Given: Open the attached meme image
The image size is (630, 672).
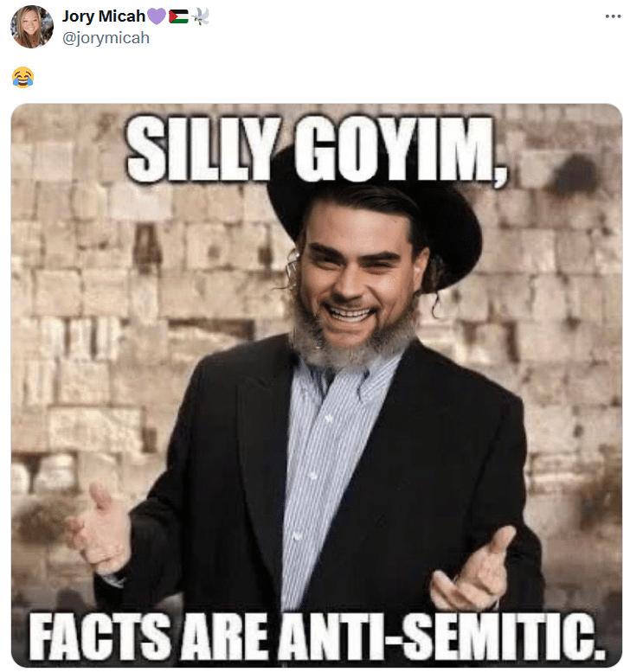Looking at the screenshot, I should pyautogui.click(x=317, y=385).
